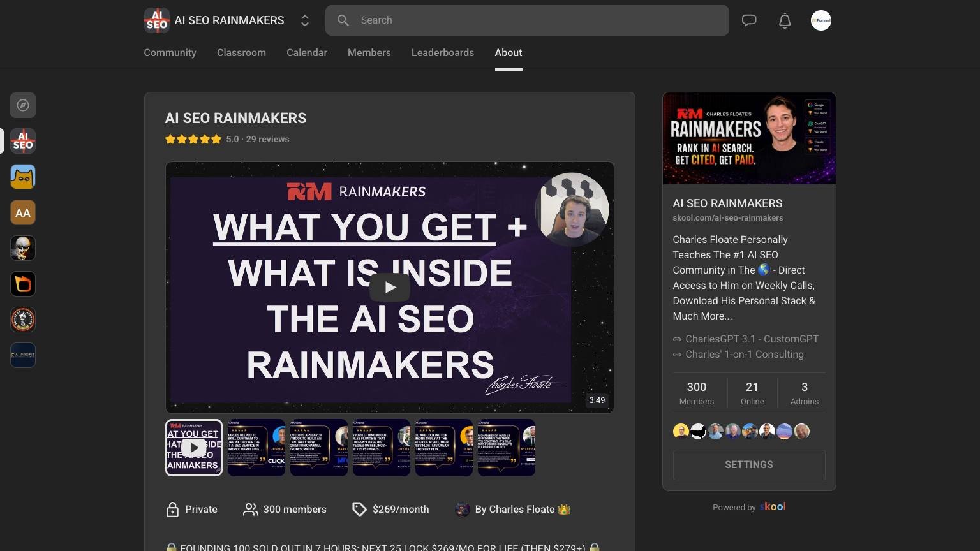The width and height of the screenshot is (980, 551).
Task: Select the Elias testimonial thumbnail
Action: click(x=444, y=448)
